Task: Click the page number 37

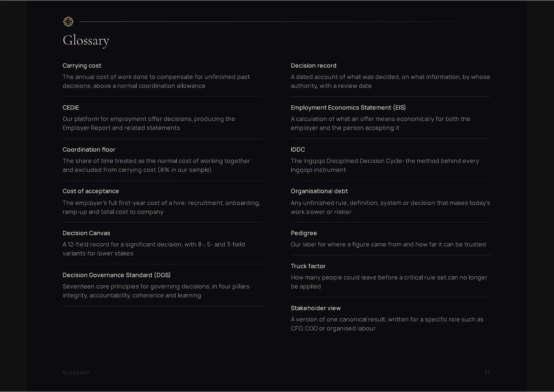Action: click(x=487, y=373)
